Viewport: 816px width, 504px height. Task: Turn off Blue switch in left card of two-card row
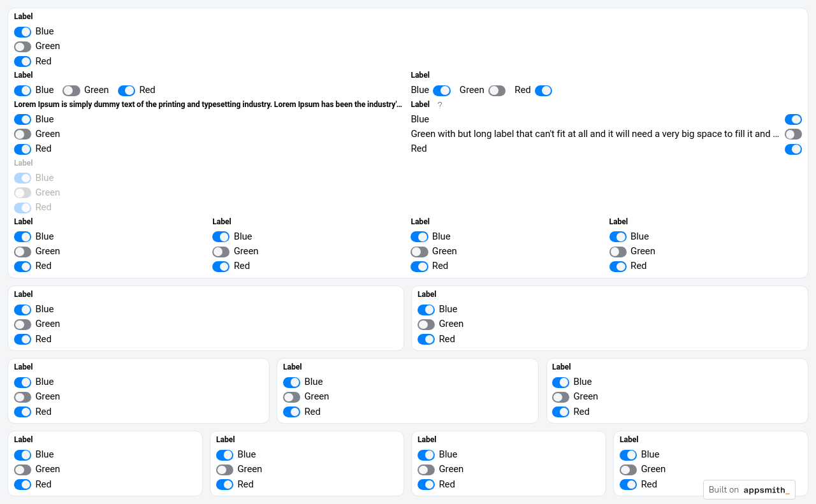[x=23, y=310]
